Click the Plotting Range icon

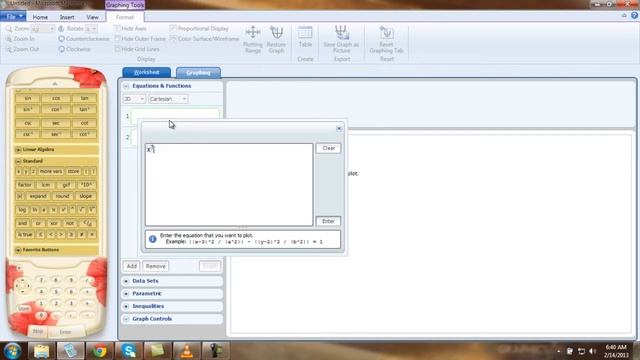253,39
